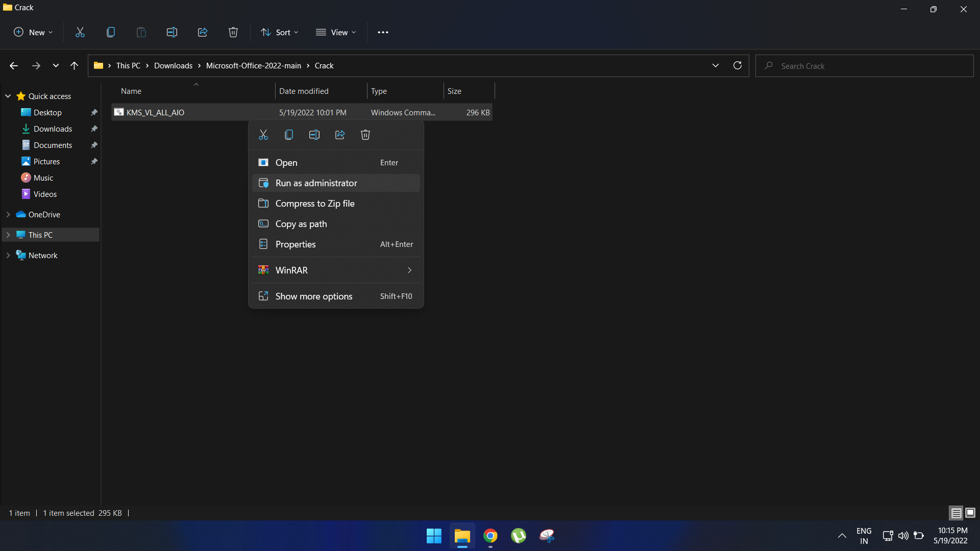The width and height of the screenshot is (980, 551).
Task: Collapse the Quick access tree node
Action: (x=8, y=96)
